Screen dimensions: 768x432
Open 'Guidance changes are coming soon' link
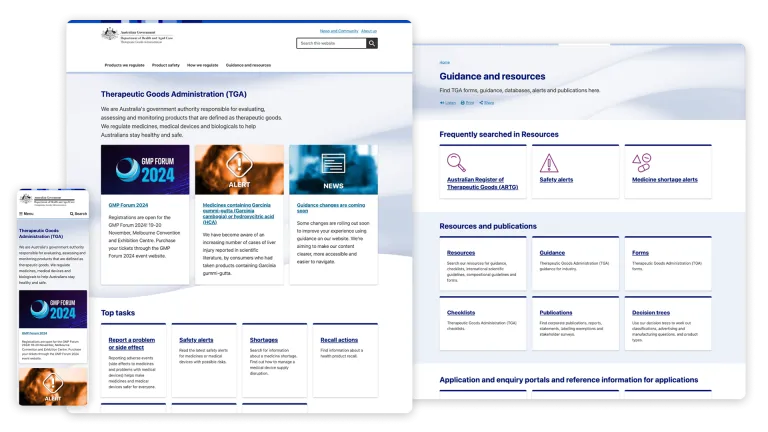pyautogui.click(x=331, y=208)
